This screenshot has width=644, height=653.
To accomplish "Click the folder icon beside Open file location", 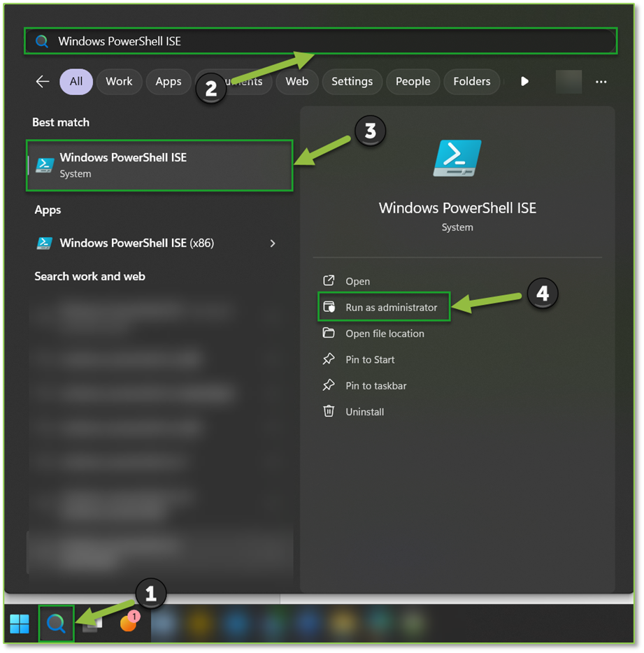I will [x=329, y=333].
